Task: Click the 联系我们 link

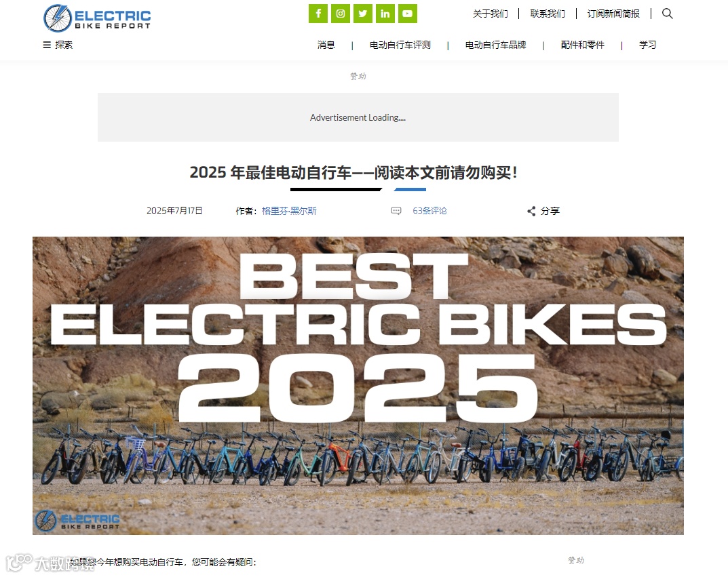Action: 548,14
